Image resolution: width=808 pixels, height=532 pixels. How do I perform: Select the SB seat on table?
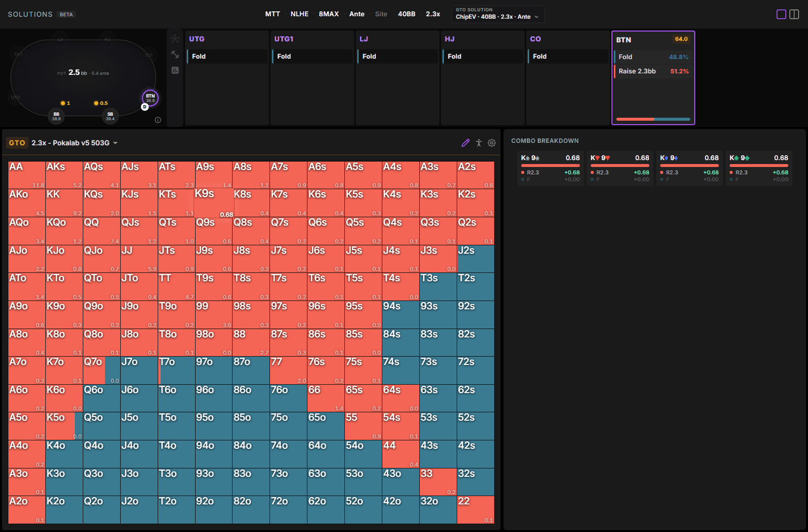110,116
